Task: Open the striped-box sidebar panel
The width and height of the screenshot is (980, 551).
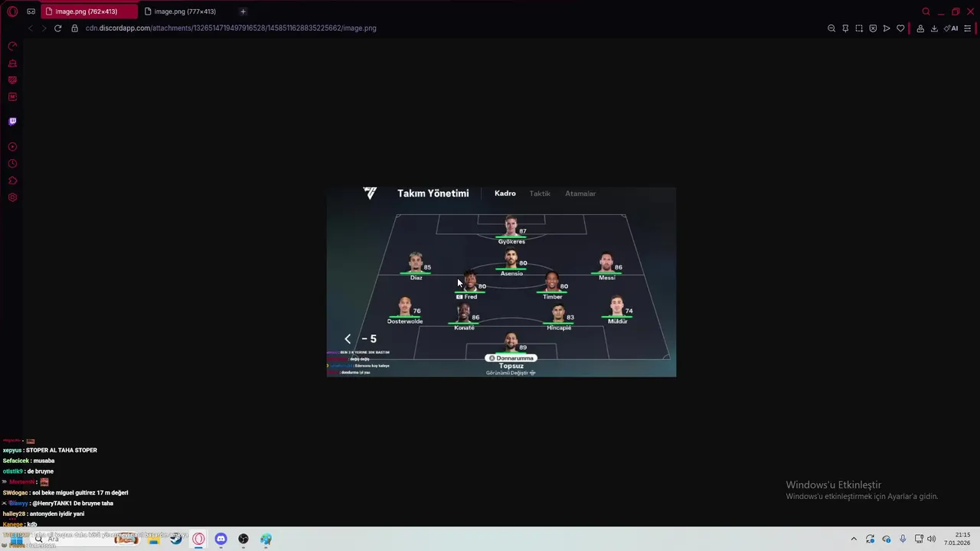Action: pos(12,80)
